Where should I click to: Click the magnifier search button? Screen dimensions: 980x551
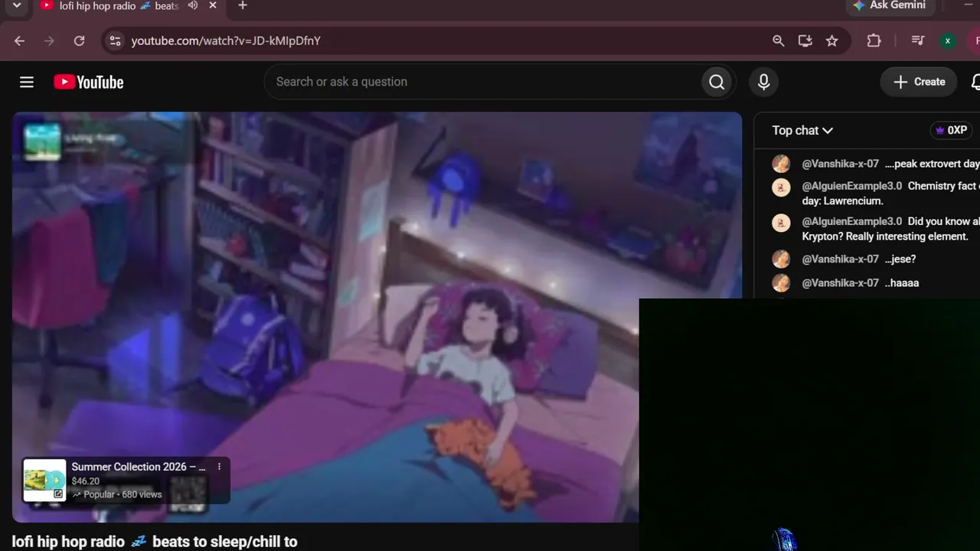[717, 82]
